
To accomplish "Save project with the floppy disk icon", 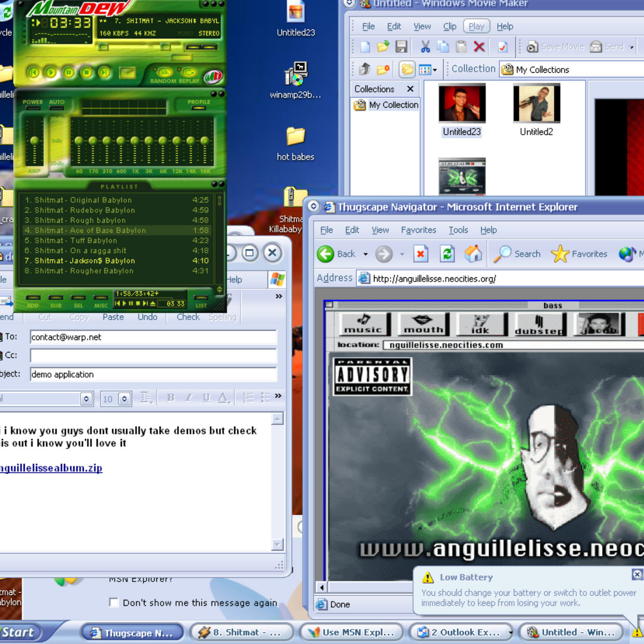I will click(401, 47).
